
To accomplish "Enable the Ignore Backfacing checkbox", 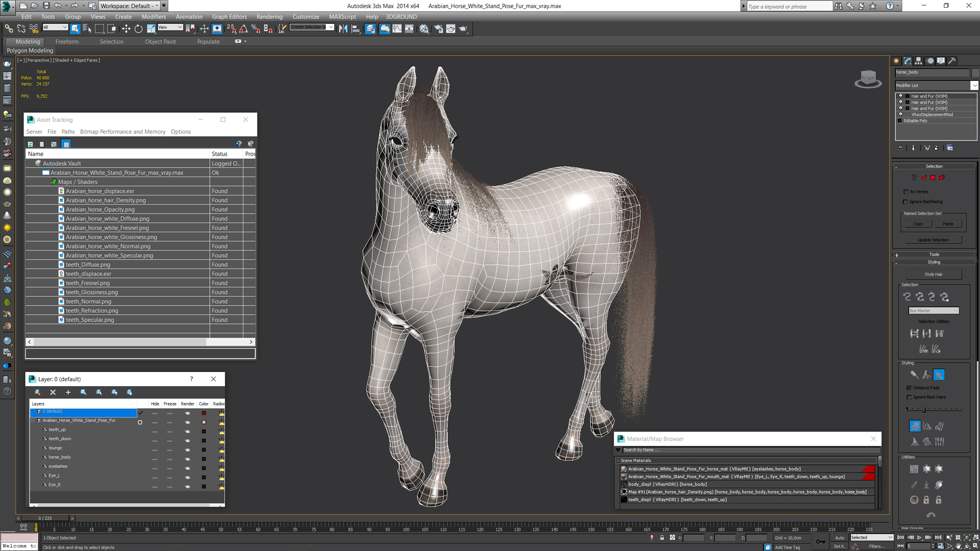I will coord(906,202).
